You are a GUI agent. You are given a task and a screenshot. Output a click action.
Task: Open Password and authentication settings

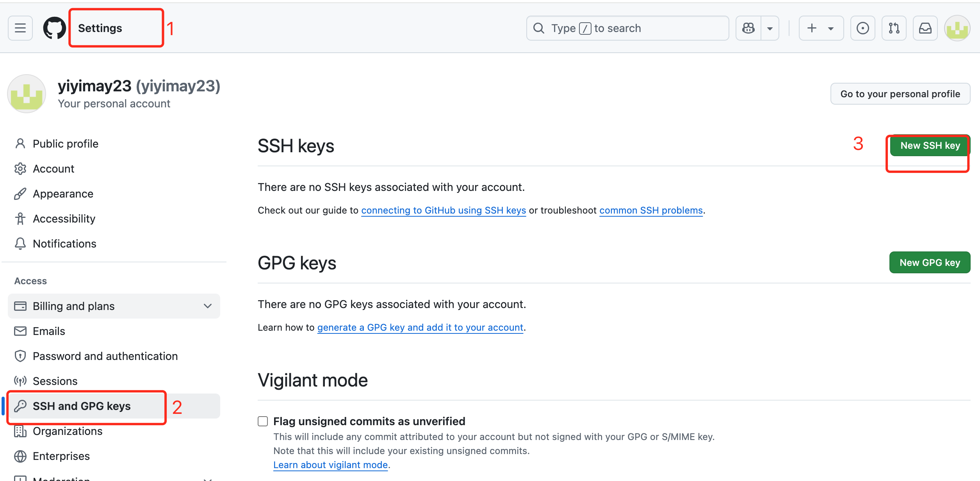tap(105, 356)
